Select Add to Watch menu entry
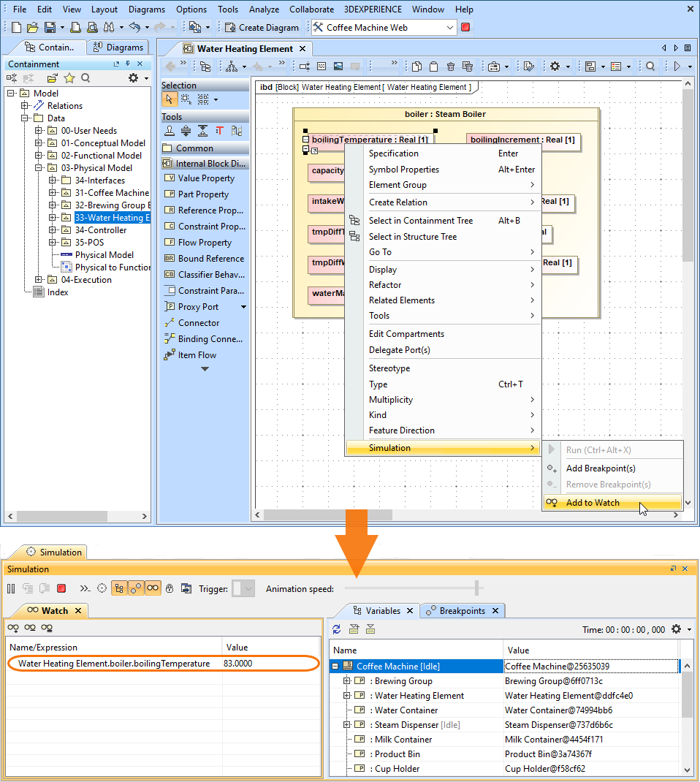The image size is (700, 782). coord(593,503)
